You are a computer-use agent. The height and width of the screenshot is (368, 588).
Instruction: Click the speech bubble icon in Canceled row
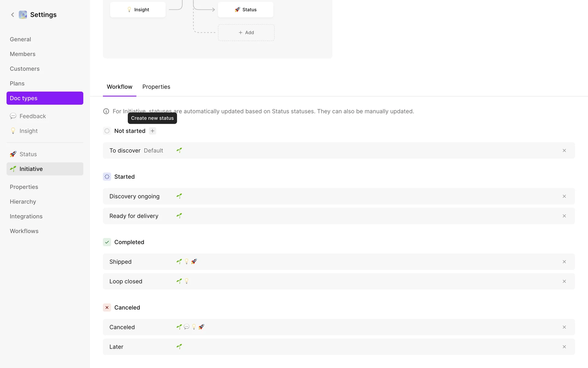(187, 327)
